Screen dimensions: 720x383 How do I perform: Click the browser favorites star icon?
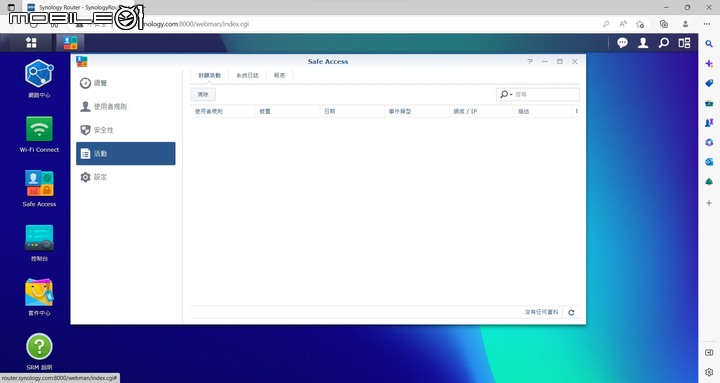640,24
